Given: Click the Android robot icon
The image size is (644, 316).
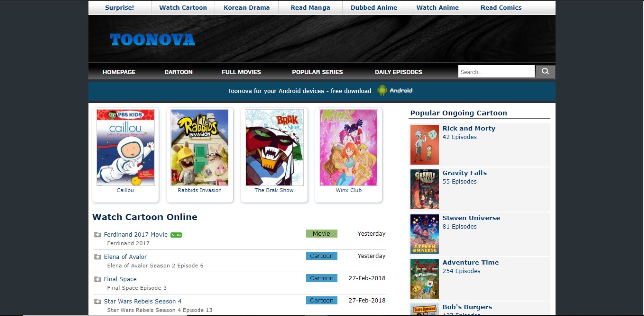Looking at the screenshot, I should coord(382,91).
